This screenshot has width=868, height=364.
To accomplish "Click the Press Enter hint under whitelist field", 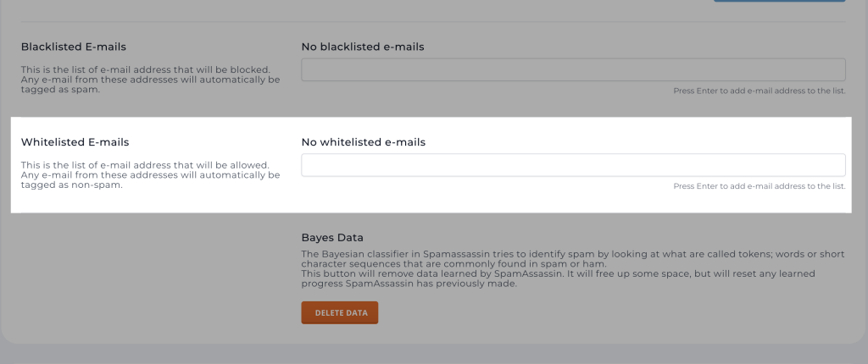I will coord(759,186).
